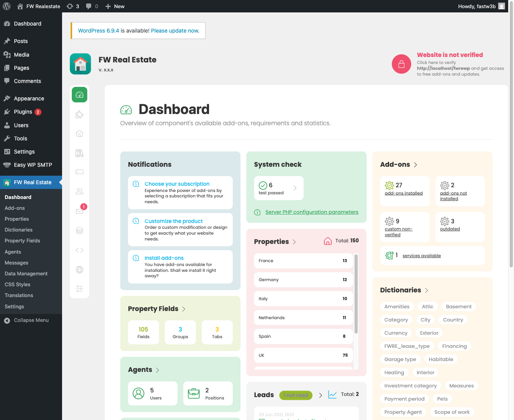514x420 pixels.
Task: Open the Properties section via its chevron
Action: 294,241
